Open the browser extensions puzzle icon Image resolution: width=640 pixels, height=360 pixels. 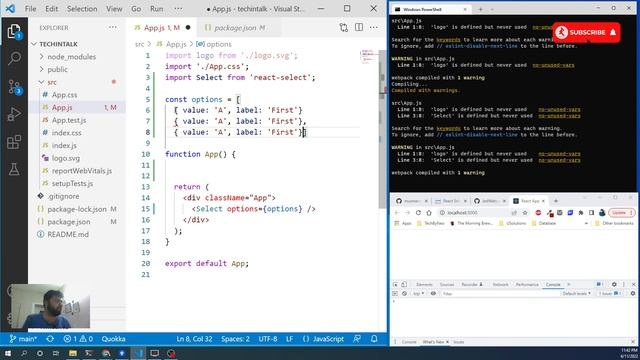[581, 213]
